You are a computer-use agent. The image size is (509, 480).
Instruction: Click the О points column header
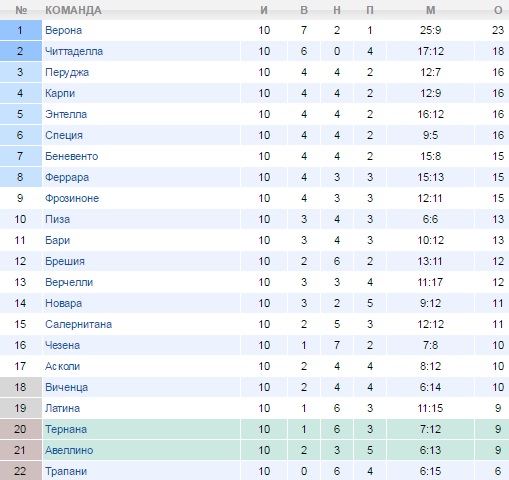(498, 10)
